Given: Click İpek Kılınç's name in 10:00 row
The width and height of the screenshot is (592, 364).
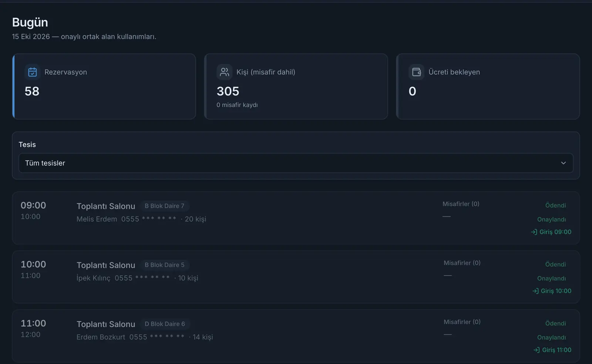Looking at the screenshot, I should pos(93,278).
